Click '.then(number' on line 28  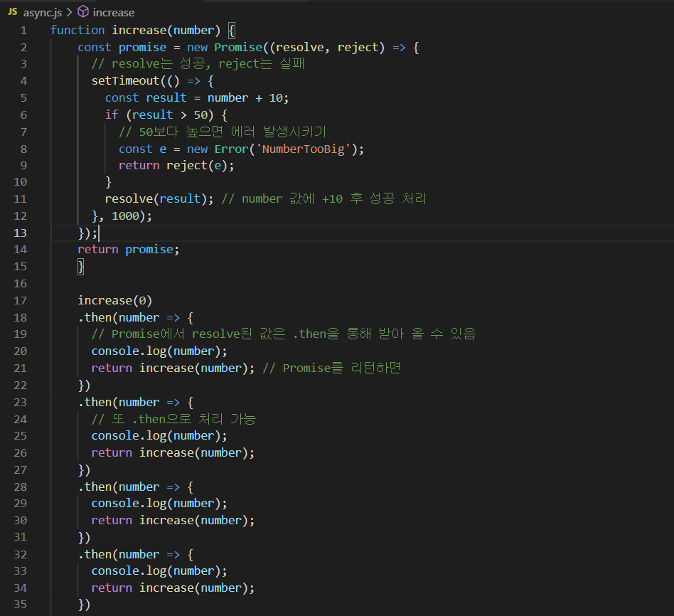click(119, 487)
